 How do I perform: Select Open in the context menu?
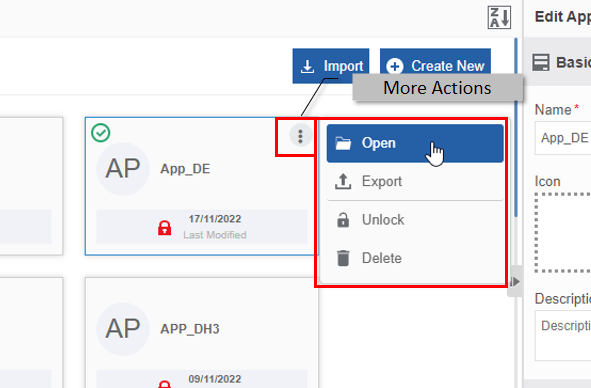(x=415, y=143)
